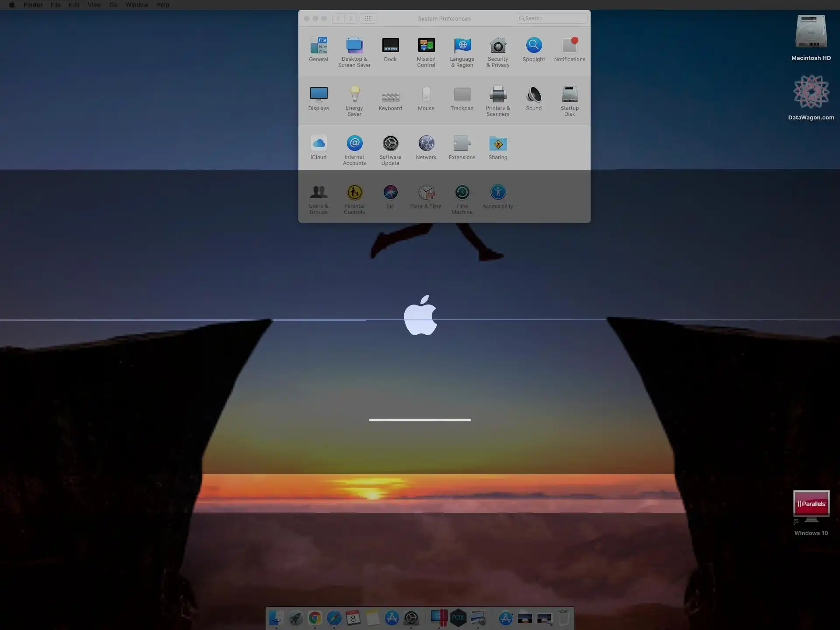
Task: Open Accessibility preferences
Action: [498, 192]
